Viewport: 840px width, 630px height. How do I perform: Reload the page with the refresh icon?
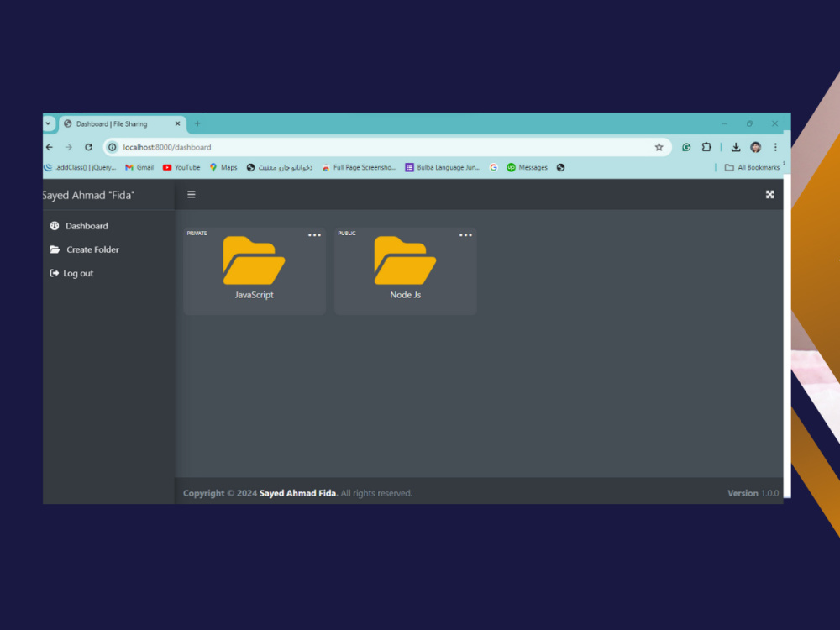88,147
